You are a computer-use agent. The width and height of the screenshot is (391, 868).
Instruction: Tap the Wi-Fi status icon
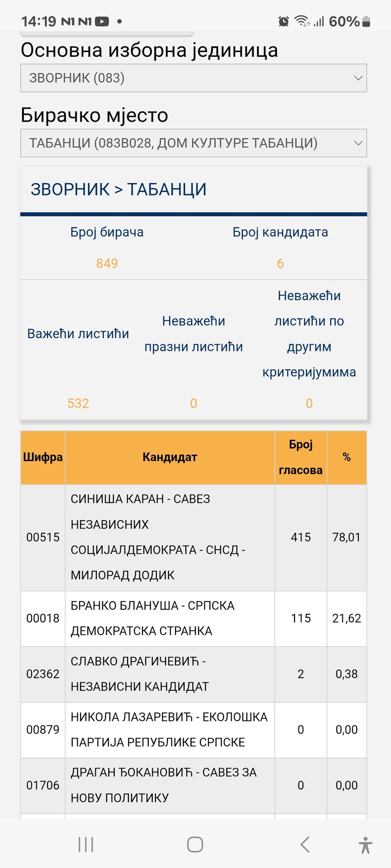coord(302,21)
